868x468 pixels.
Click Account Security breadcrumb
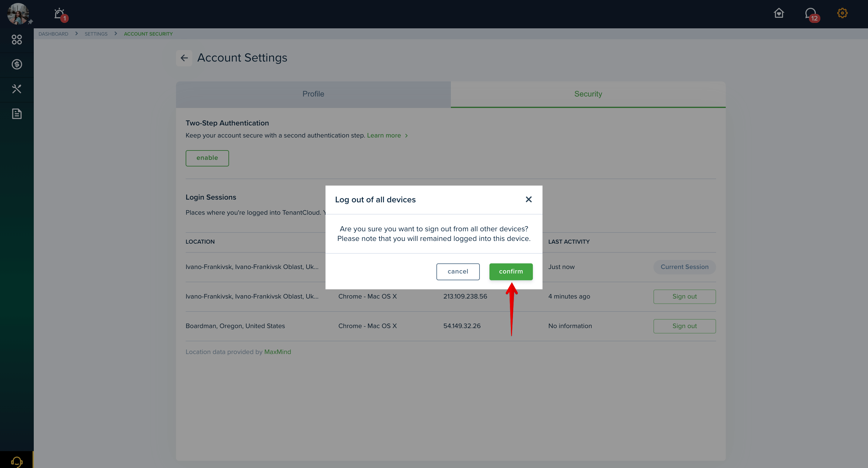(x=148, y=34)
